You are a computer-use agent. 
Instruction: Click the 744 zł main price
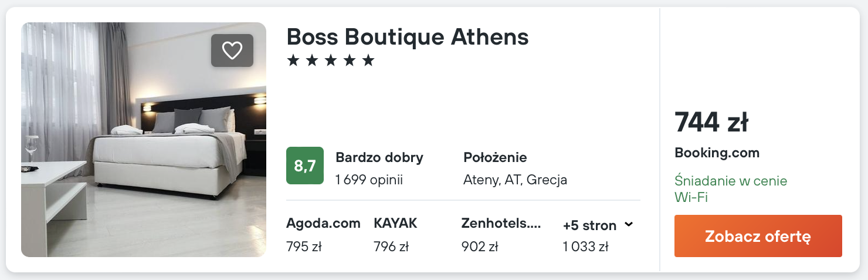tap(711, 123)
